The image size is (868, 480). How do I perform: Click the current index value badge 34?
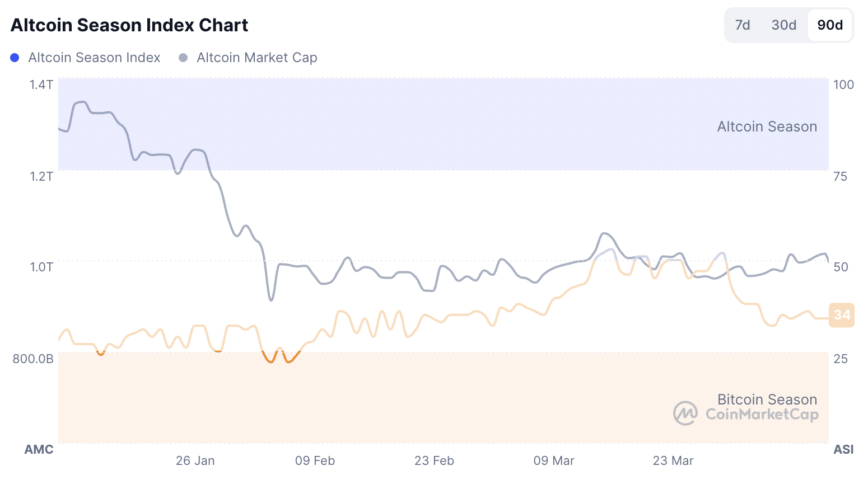842,315
